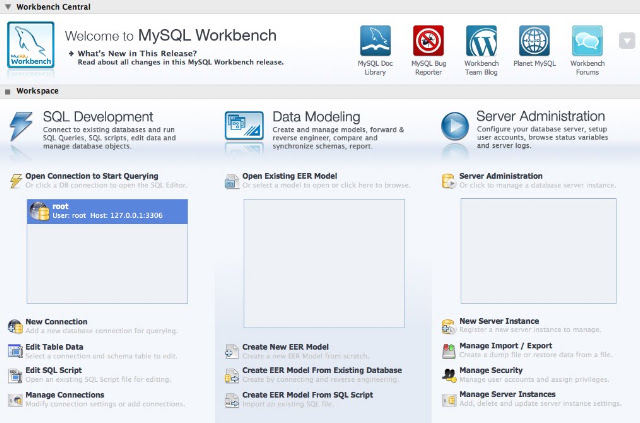
Task: Click Server Administration play icon
Action: point(455,126)
